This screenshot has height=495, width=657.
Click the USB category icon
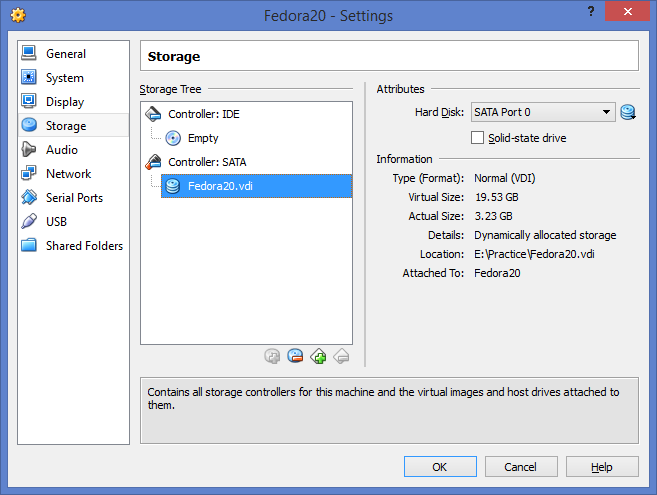point(29,221)
